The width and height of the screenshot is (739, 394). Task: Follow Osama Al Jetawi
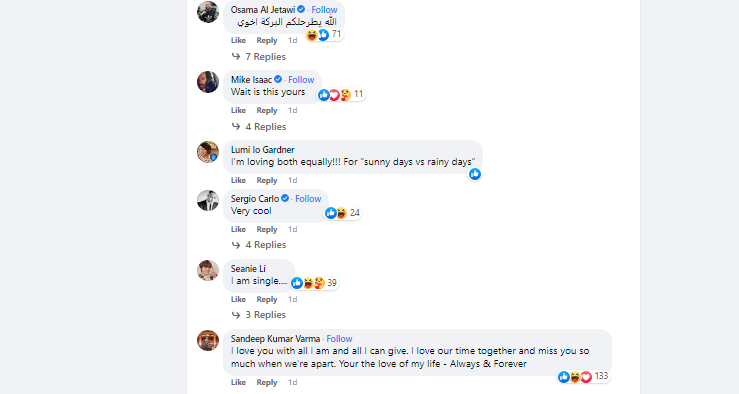pyautogui.click(x=324, y=10)
